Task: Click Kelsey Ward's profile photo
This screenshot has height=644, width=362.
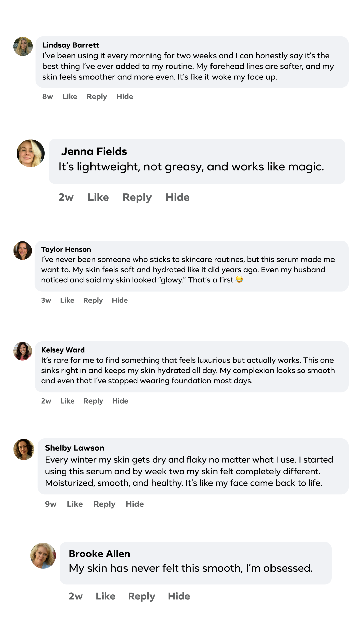Action: pos(22,351)
